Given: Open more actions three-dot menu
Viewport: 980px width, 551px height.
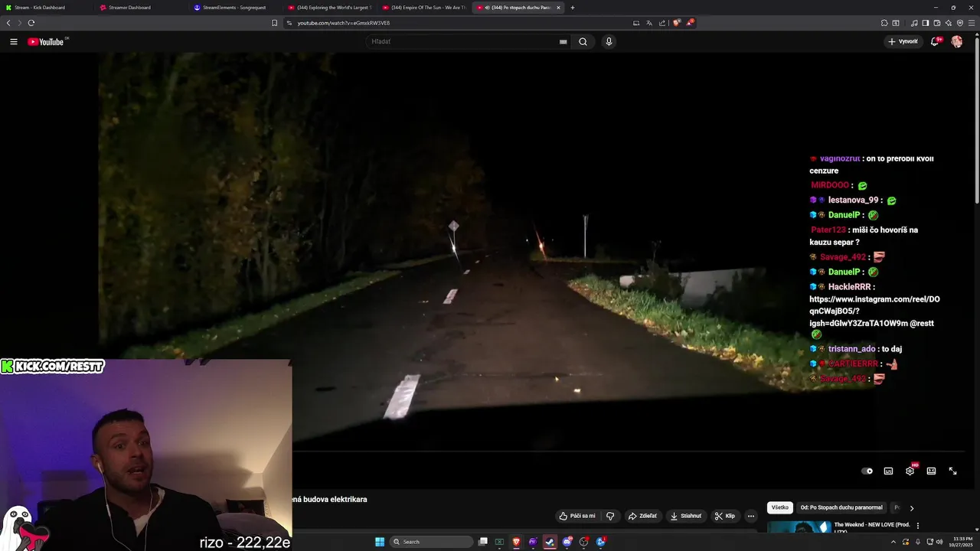Looking at the screenshot, I should click(750, 516).
